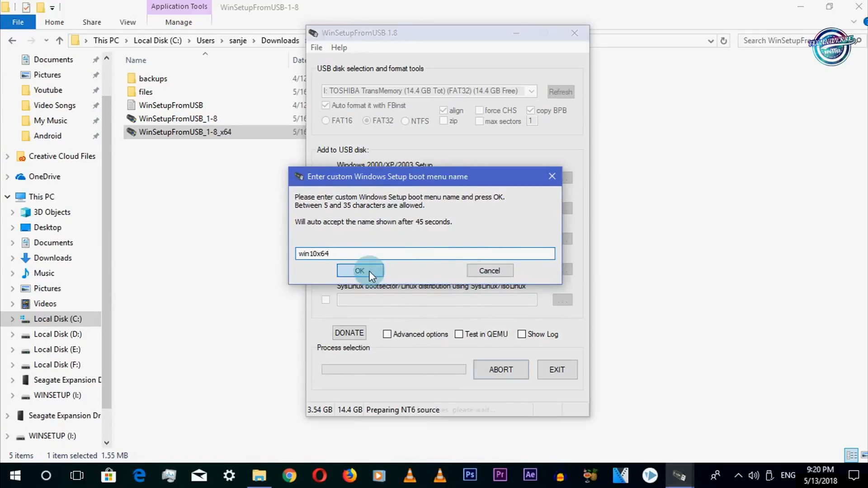Switch to large icons view
The image size is (868, 488).
click(x=864, y=455)
